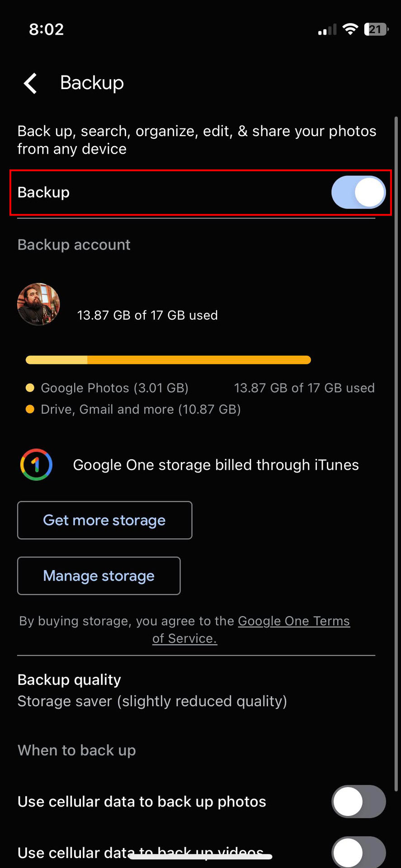Tap the 13.87 GB of 17 GB used text
Image resolution: width=401 pixels, height=868 pixels.
(147, 315)
